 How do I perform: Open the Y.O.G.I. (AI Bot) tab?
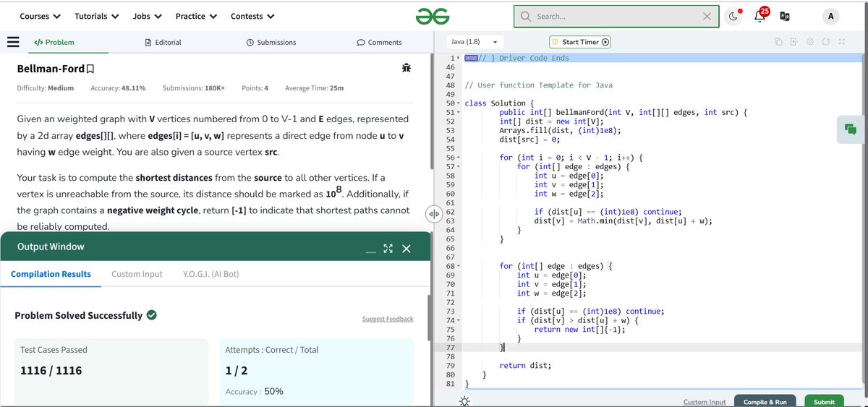point(211,274)
